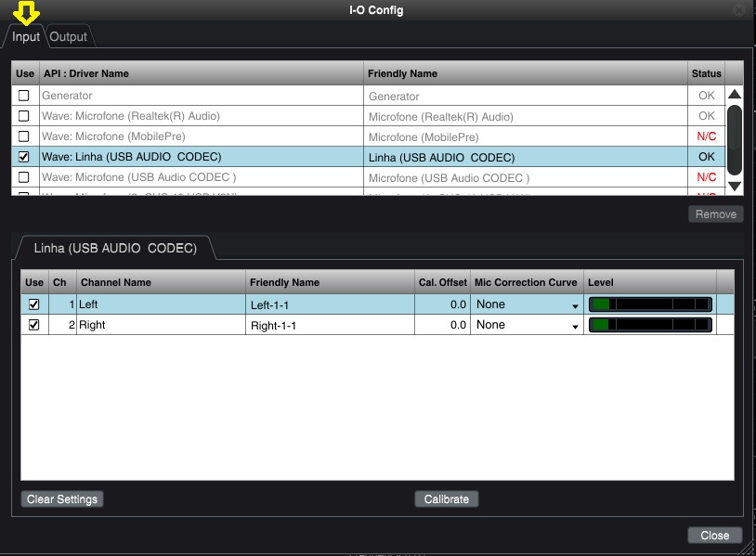This screenshot has width=756, height=556.
Task: Click the Close button
Action: coord(714,536)
